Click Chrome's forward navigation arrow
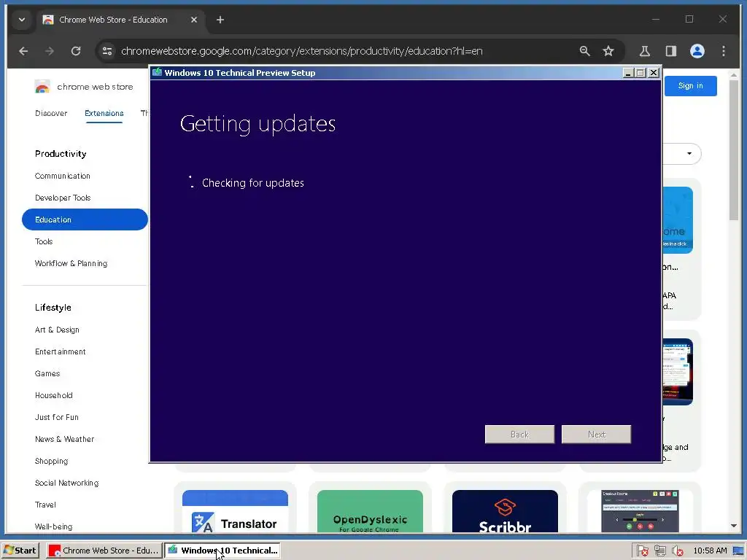This screenshot has height=560, width=747. click(x=50, y=51)
